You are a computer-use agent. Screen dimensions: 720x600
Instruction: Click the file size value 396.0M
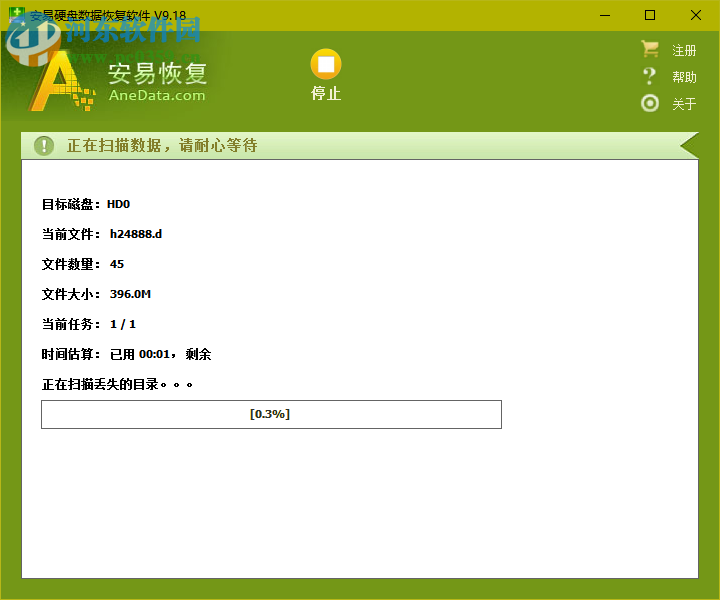[x=130, y=294]
